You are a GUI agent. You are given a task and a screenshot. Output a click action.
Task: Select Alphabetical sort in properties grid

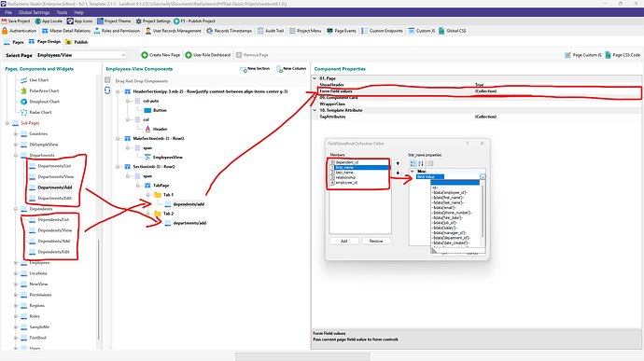(421, 163)
